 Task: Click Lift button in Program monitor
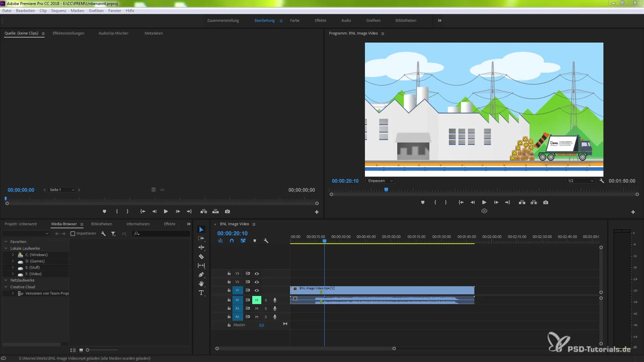522,202
